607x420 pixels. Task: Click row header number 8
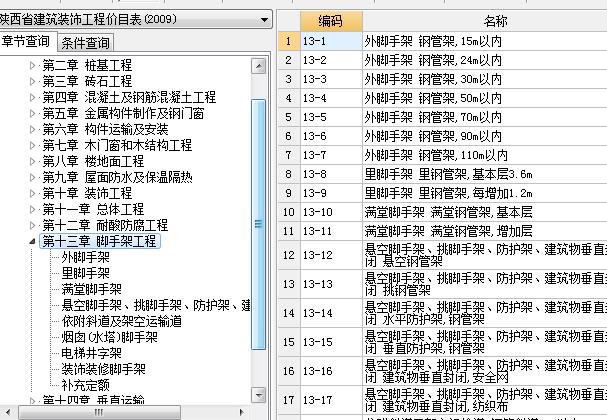pos(289,174)
